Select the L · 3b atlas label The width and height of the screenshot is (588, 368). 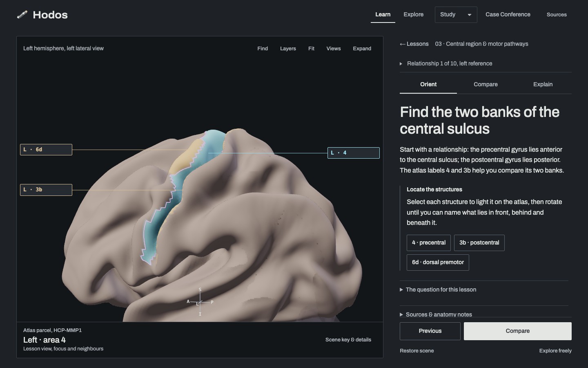coord(46,190)
